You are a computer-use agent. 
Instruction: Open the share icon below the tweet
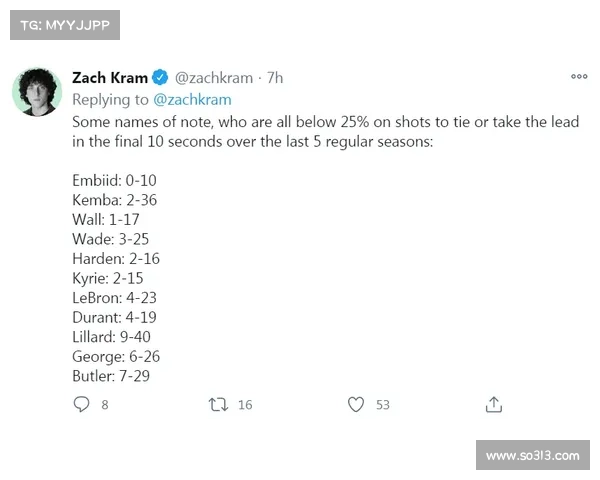point(493,405)
